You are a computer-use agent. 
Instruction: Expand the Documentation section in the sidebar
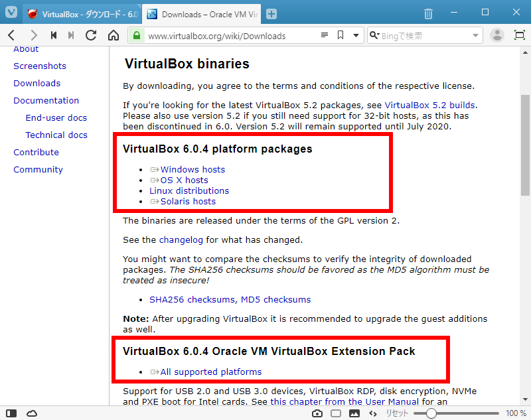tap(46, 100)
